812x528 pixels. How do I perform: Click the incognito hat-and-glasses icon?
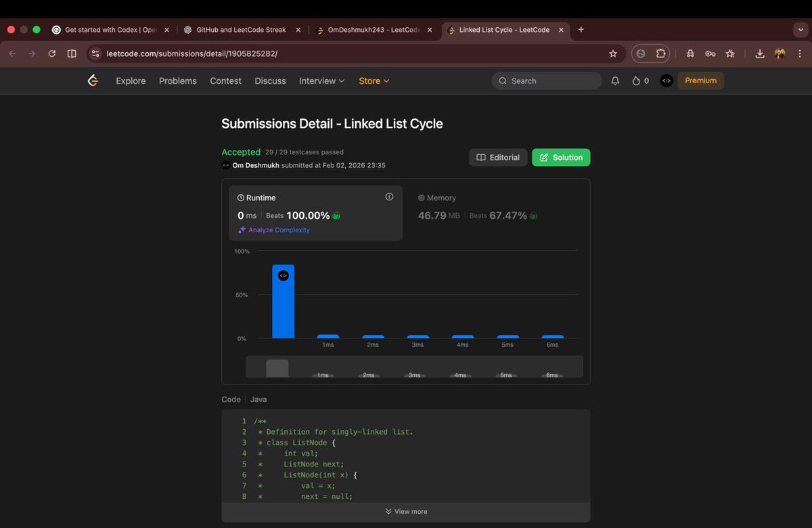pyautogui.click(x=690, y=53)
